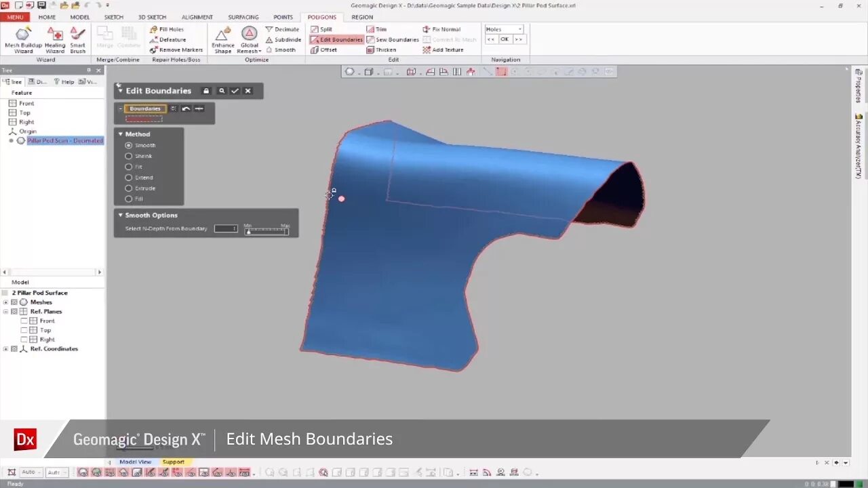Image resolution: width=868 pixels, height=488 pixels.
Task: Select Pillar Pod Scan - Decimated tree item
Action: pyautogui.click(x=65, y=140)
